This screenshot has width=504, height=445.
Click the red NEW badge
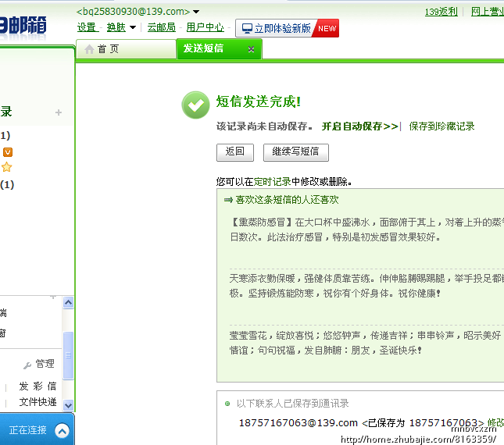[327, 28]
